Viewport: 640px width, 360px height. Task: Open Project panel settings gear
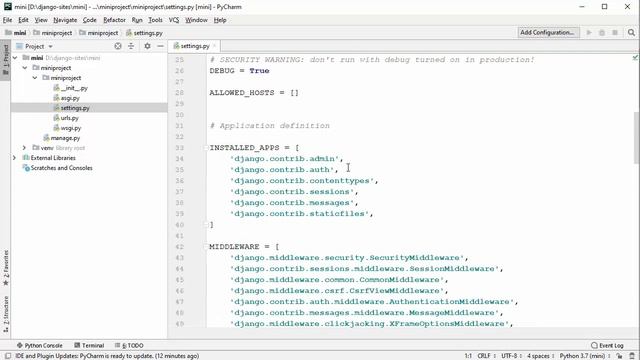[147, 46]
